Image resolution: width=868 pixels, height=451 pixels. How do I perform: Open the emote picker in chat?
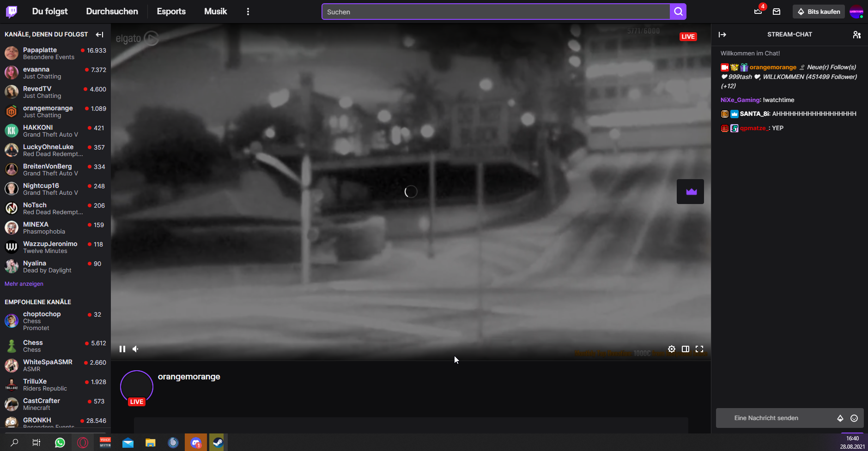point(854,418)
